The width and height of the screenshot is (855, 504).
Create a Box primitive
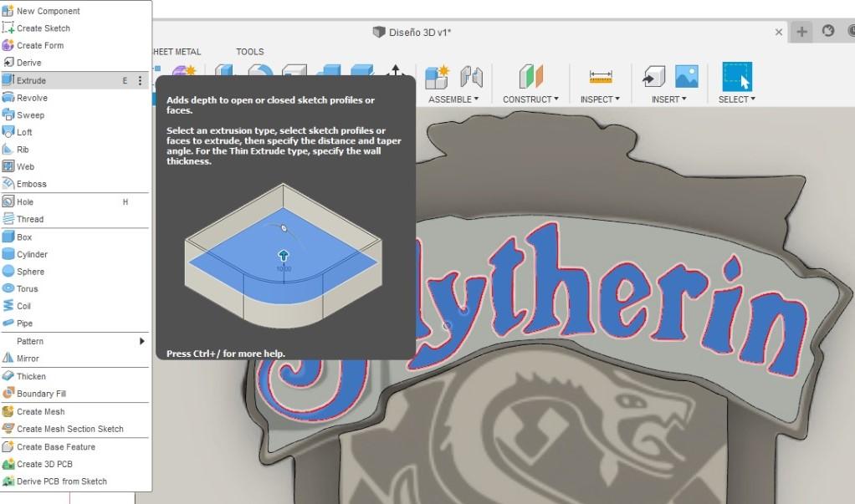pos(75,237)
